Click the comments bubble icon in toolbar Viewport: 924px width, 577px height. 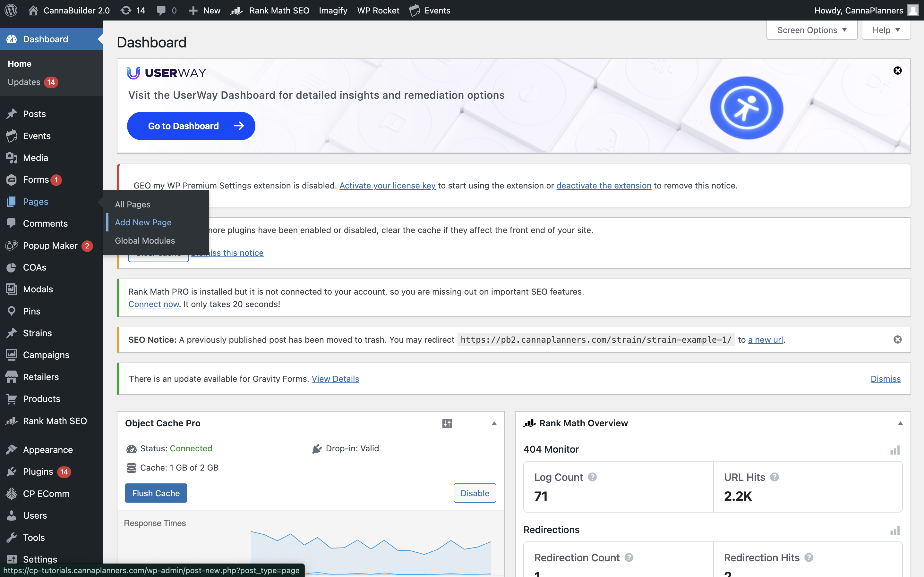(x=161, y=10)
